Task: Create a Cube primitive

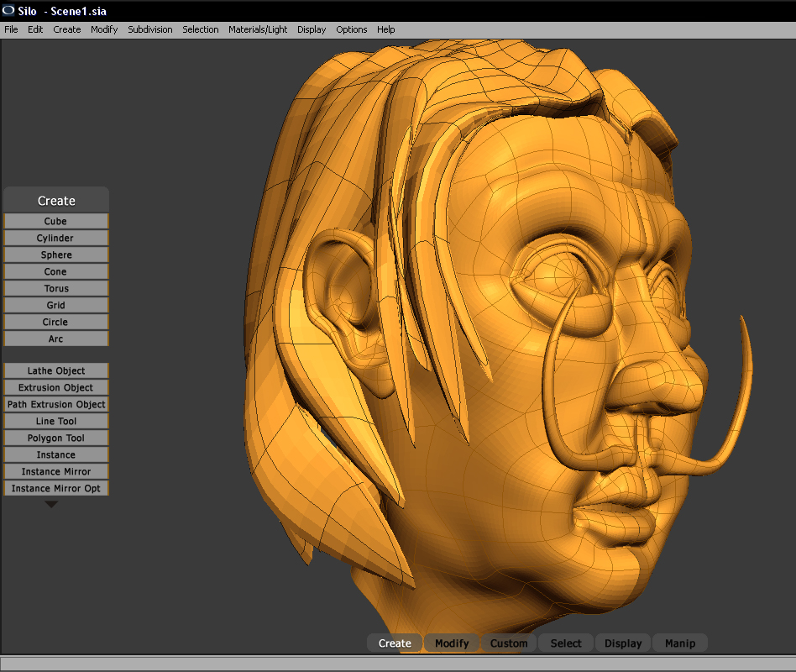Action: tap(56, 221)
